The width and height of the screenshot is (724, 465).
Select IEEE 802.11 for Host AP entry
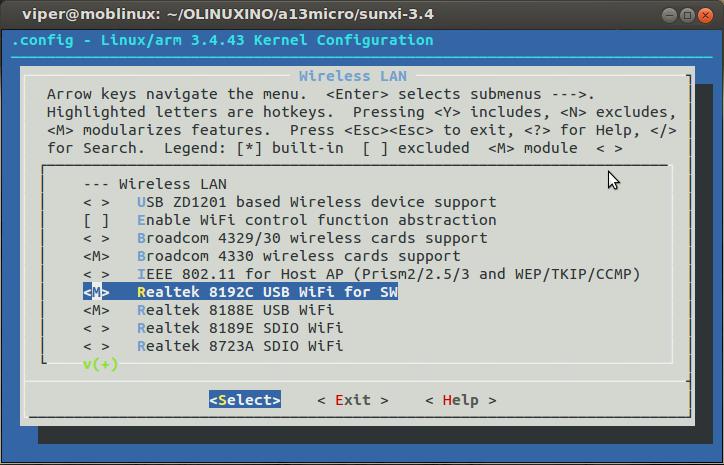pyautogui.click(x=389, y=274)
